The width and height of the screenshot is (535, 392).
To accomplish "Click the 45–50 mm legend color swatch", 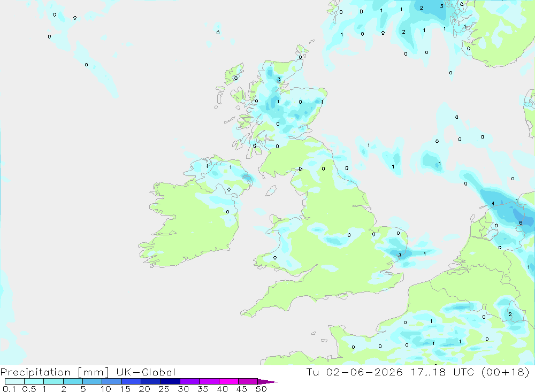I will [248, 381].
